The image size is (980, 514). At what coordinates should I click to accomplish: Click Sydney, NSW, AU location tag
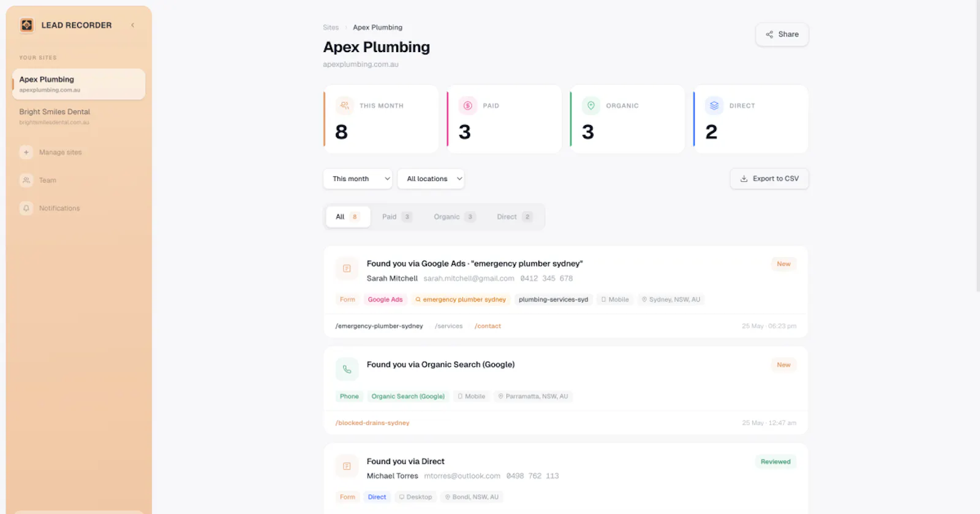point(671,300)
